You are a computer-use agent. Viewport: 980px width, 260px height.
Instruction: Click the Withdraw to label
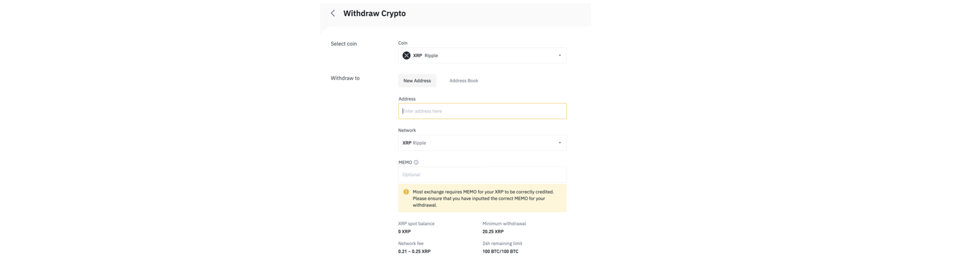point(345,78)
